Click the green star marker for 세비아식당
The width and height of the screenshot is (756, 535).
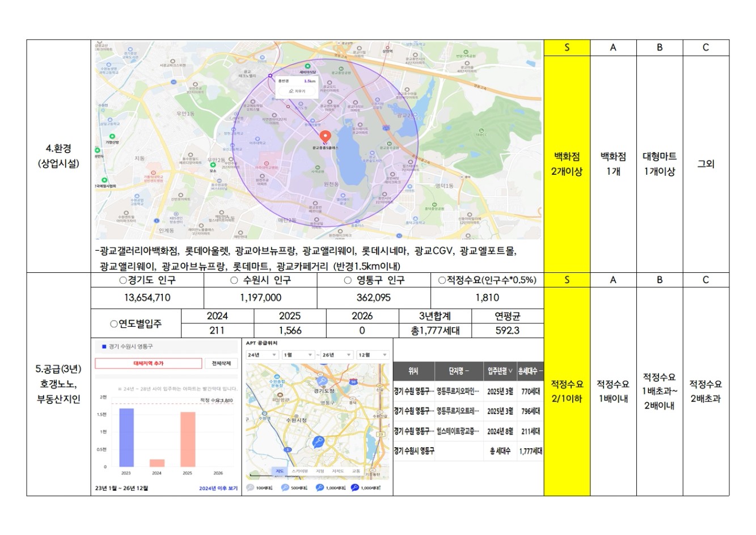tap(308, 66)
